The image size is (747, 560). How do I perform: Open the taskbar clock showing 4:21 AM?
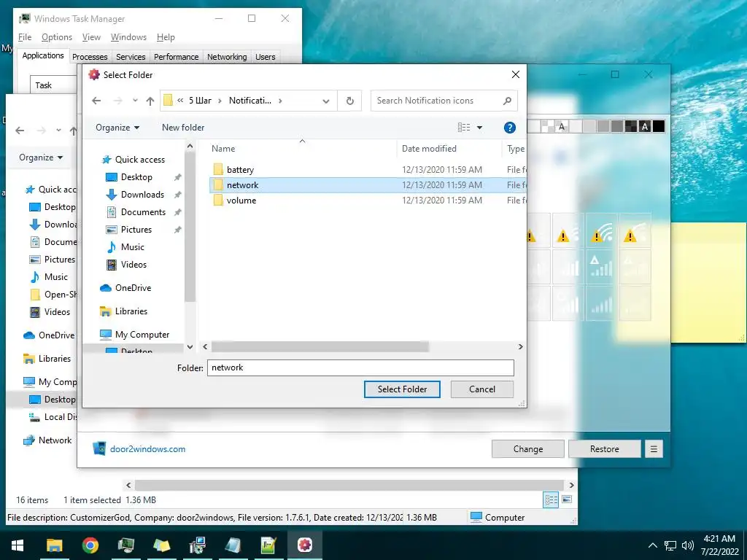coord(719,545)
